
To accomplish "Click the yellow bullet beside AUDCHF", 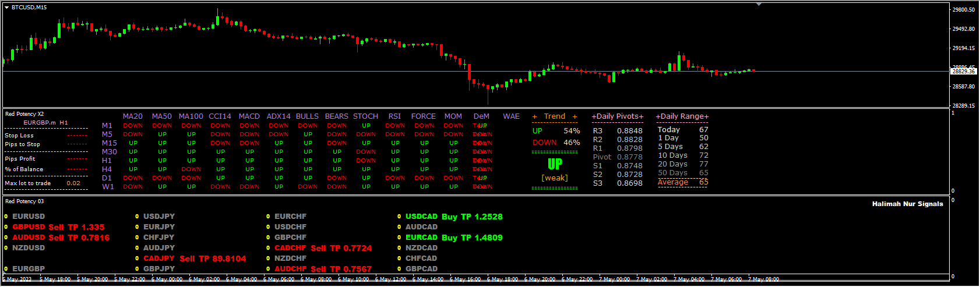I will tap(268, 269).
